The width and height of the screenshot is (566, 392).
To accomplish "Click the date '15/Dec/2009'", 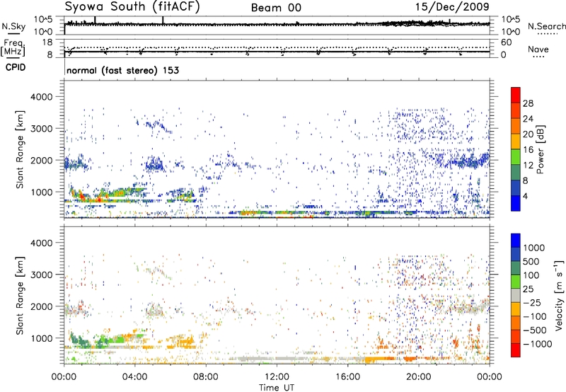I will 452,6.
